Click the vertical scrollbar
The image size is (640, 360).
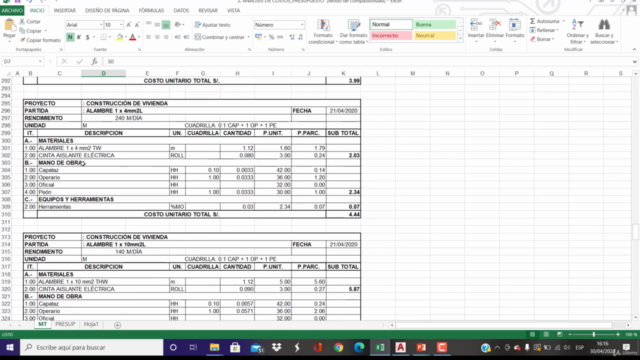click(636, 232)
